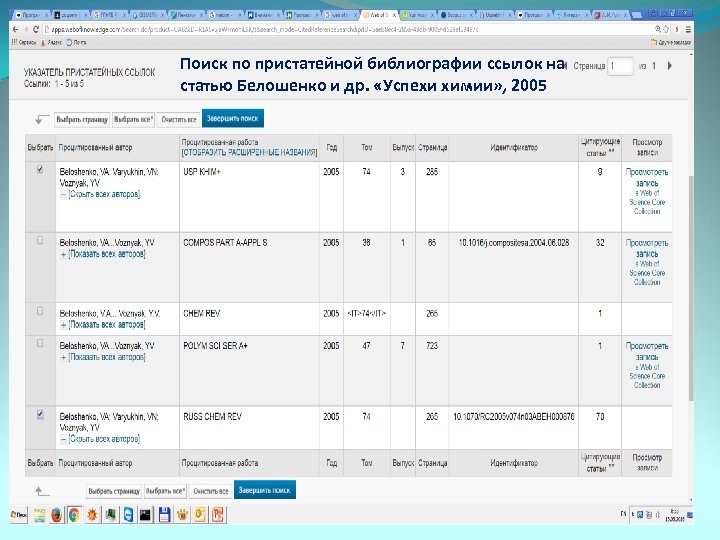Viewport: 720px width, 540px height.
Task: Uncheck the USP KHIM+ row checkbox
Action: [40, 169]
